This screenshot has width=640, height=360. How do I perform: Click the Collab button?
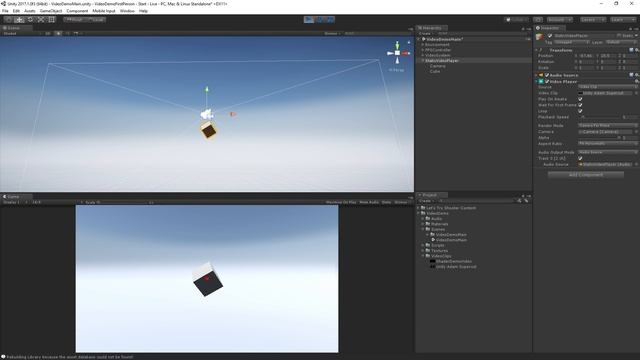pos(516,20)
